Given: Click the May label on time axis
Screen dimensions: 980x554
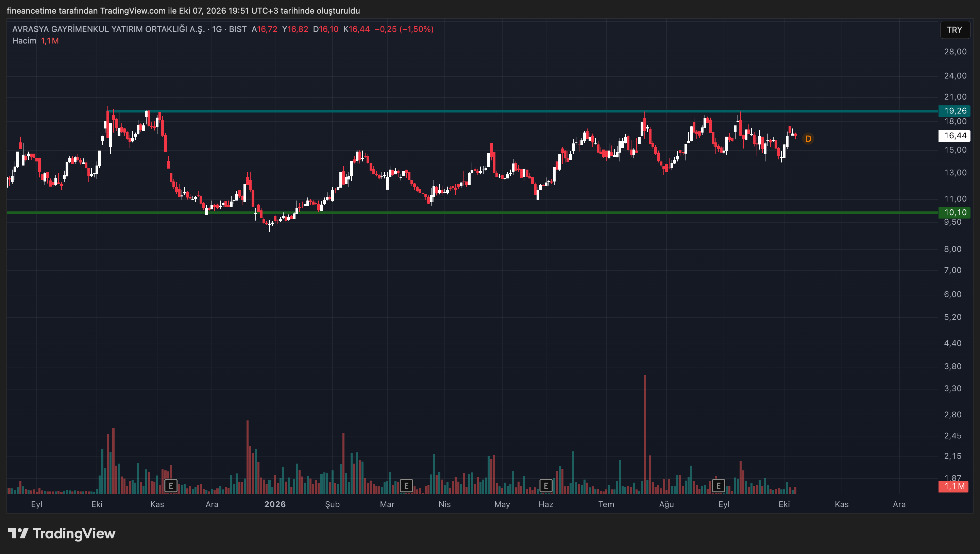Looking at the screenshot, I should pos(502,504).
